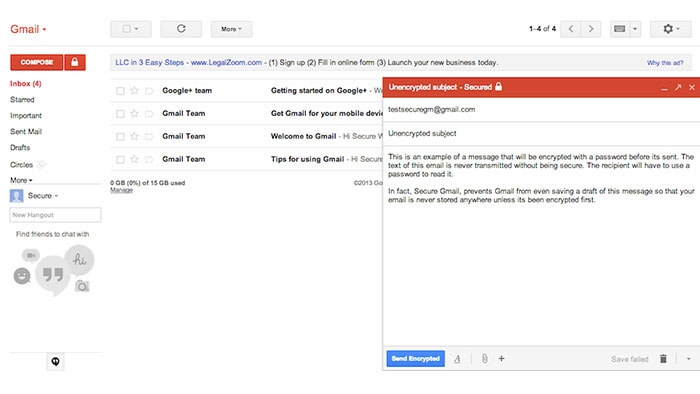The image size is (700, 394).
Task: Click the 1-4 of 4 count
Action: (x=542, y=29)
